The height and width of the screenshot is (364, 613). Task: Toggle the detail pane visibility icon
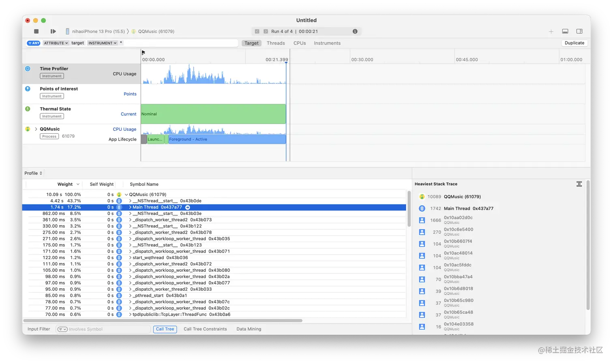pos(565,31)
